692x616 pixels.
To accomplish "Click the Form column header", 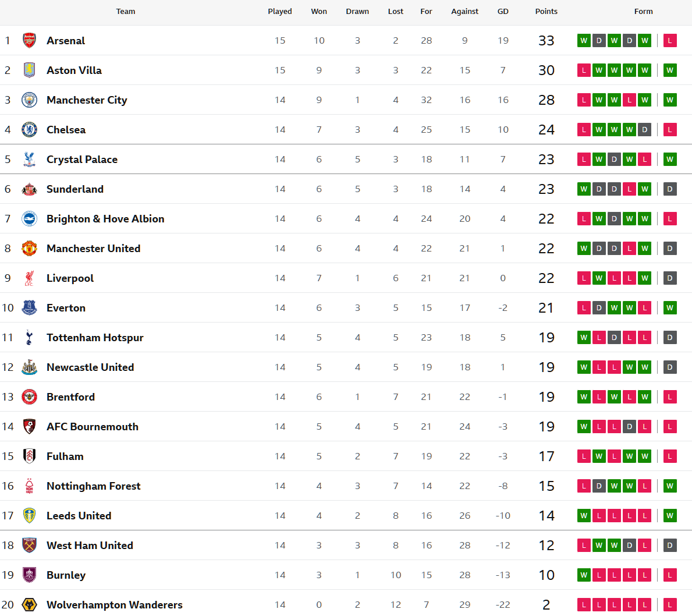I will click(643, 11).
